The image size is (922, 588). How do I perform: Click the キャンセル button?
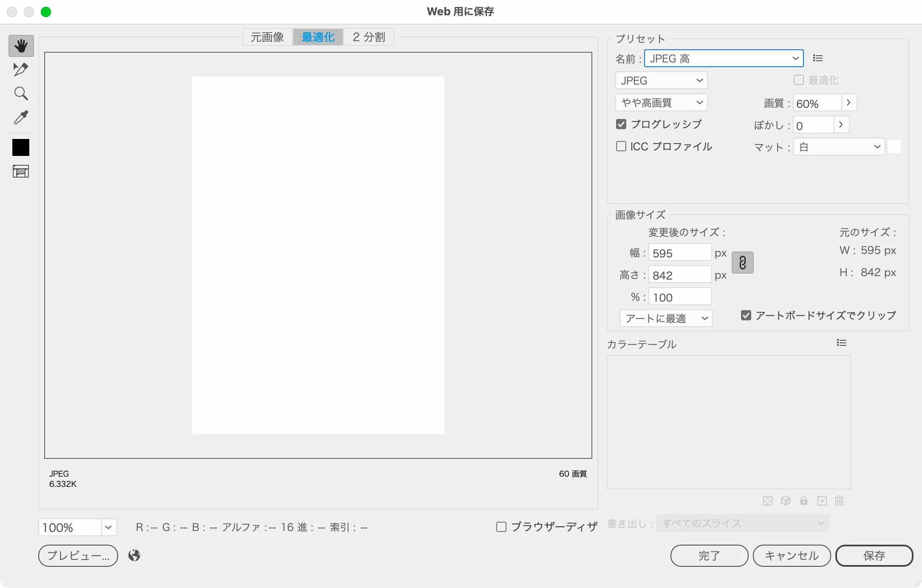click(792, 556)
